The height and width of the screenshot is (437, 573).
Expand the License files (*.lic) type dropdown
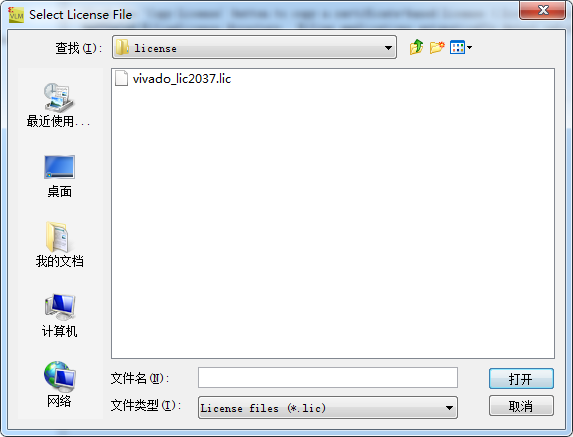pos(449,408)
